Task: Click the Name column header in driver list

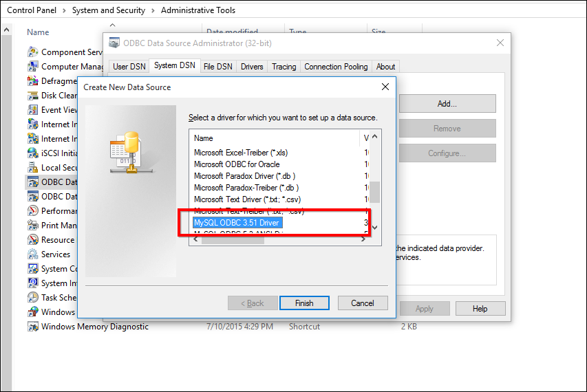Action: [275, 138]
